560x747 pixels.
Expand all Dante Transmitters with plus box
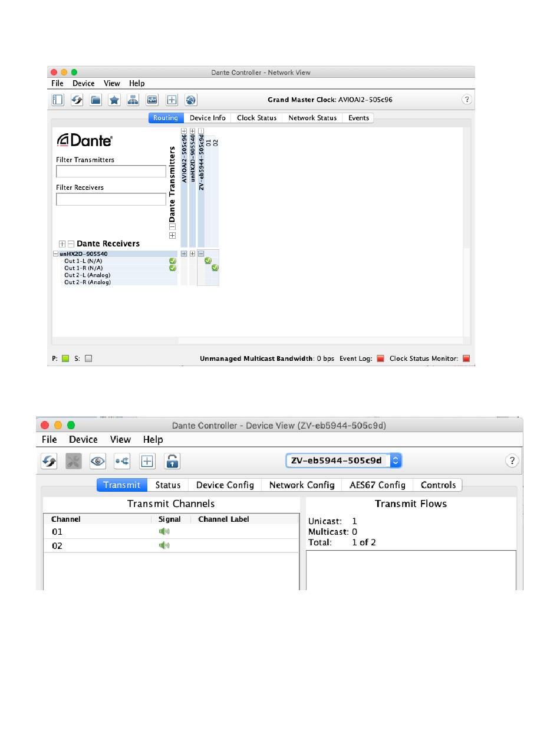point(172,235)
